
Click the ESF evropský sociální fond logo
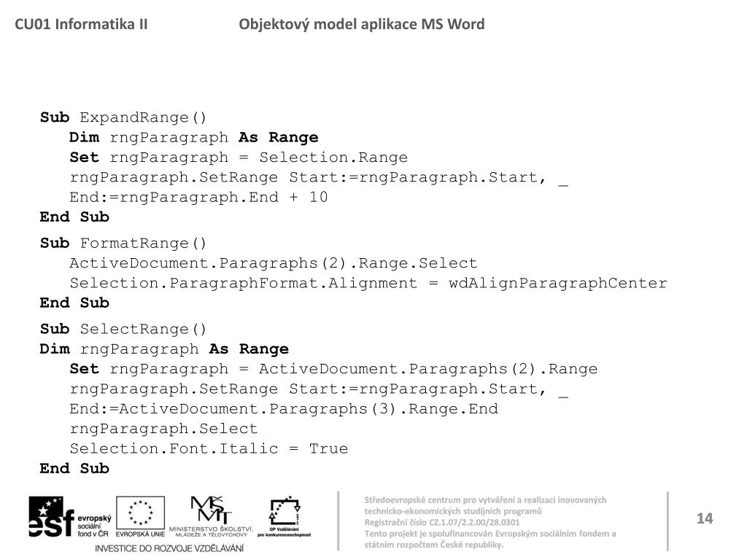70,517
